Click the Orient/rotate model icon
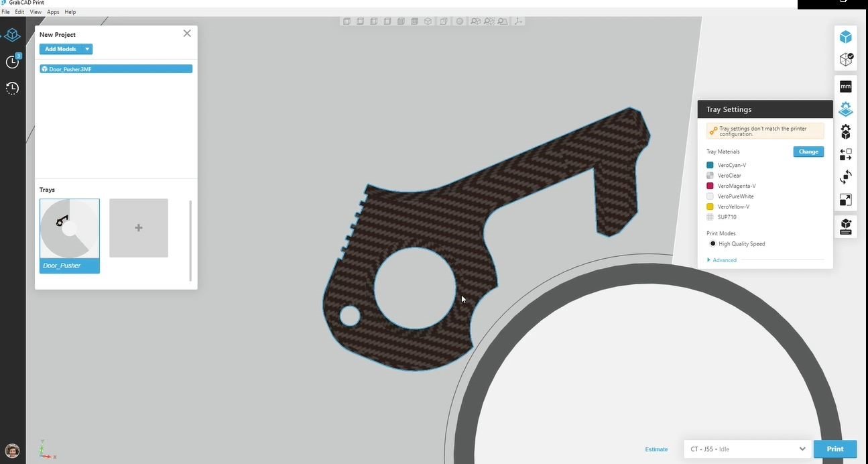The height and width of the screenshot is (464, 868). (x=845, y=177)
